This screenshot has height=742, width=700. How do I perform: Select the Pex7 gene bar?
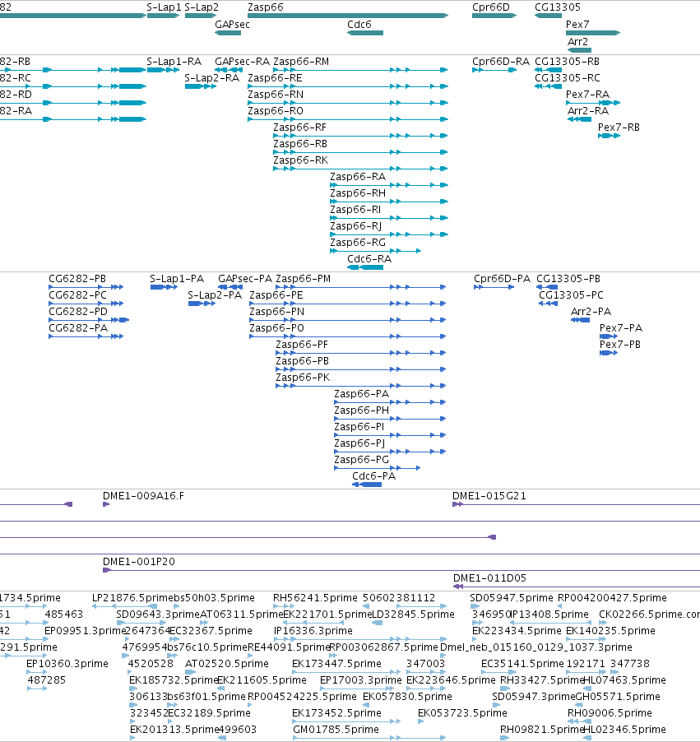click(x=593, y=33)
